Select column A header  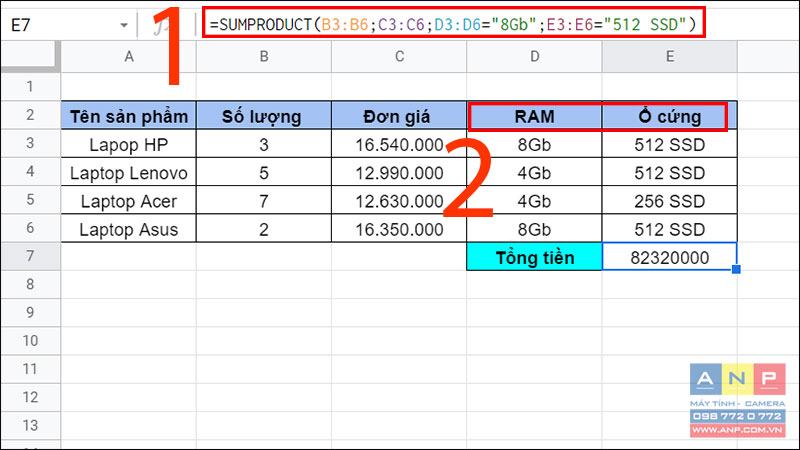point(129,57)
